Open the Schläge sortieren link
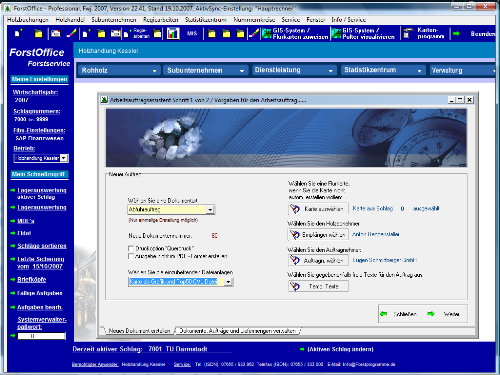Screen dimensions: 500x375 pos(42,246)
